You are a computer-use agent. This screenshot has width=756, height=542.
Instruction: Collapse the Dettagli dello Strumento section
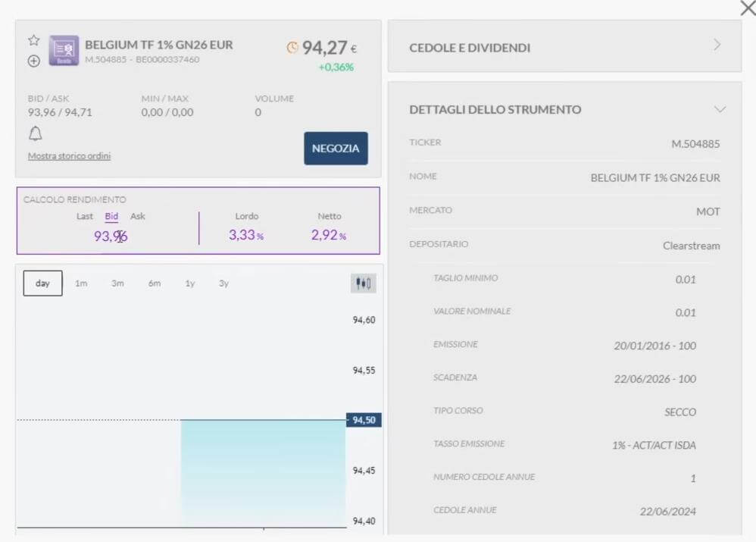[719, 109]
